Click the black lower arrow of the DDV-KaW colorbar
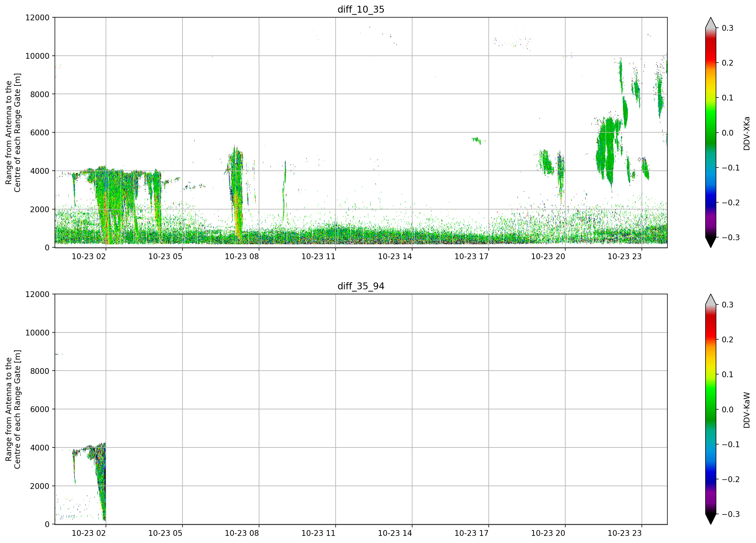This screenshot has width=756, height=543. coord(711,519)
